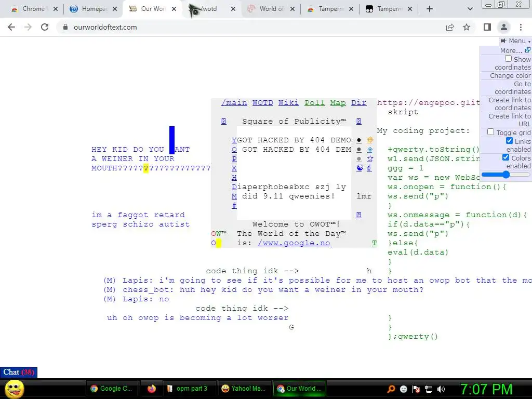Screen dimensions: 532x399
Task: Follow the /www.google.no world link
Action: coord(294,243)
